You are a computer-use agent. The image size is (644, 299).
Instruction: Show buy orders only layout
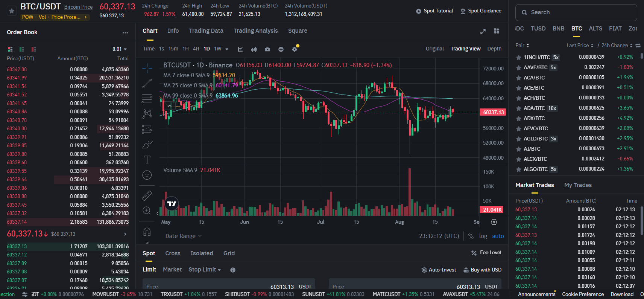pyautogui.click(x=22, y=49)
